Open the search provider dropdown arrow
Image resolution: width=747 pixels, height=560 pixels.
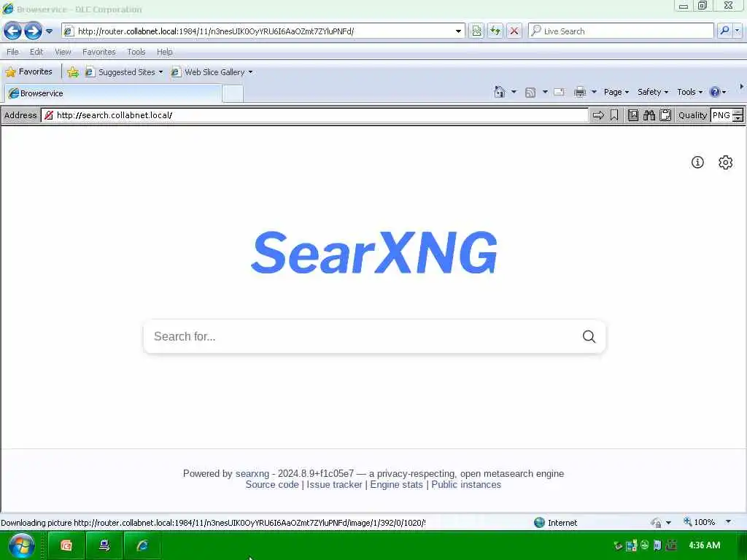tap(738, 31)
